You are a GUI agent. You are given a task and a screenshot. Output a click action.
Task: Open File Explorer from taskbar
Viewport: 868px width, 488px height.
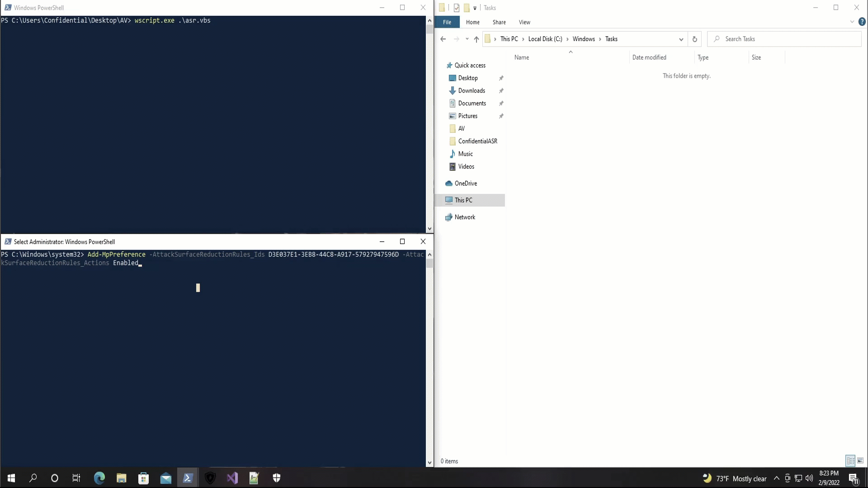pyautogui.click(x=122, y=478)
